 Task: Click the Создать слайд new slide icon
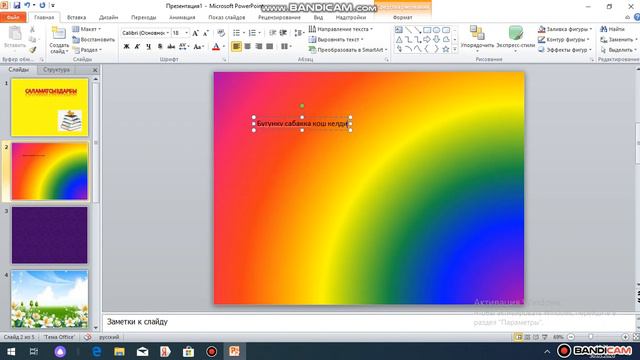pos(59,33)
